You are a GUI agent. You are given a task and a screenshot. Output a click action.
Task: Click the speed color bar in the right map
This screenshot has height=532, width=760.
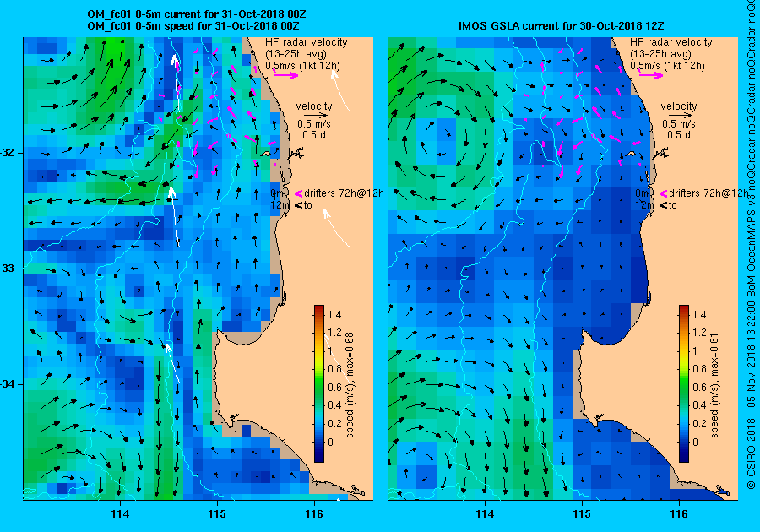pos(684,383)
